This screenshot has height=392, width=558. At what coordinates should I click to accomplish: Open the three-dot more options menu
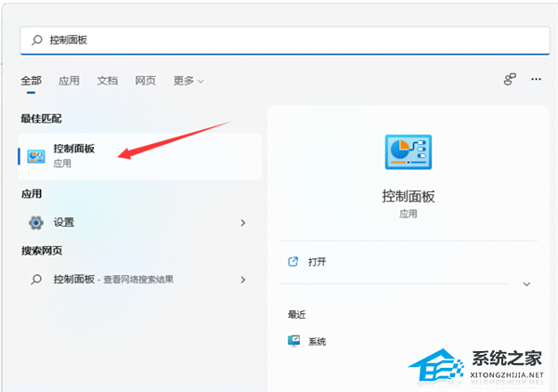point(536,80)
